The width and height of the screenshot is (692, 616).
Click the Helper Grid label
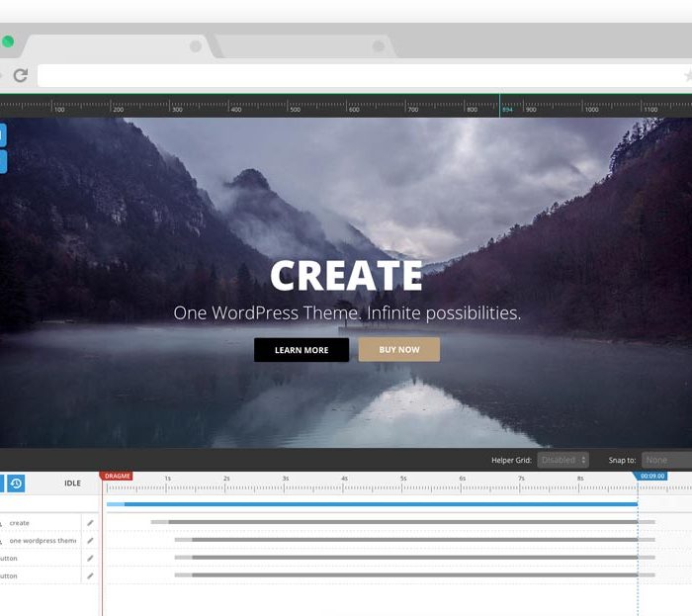coord(511,460)
